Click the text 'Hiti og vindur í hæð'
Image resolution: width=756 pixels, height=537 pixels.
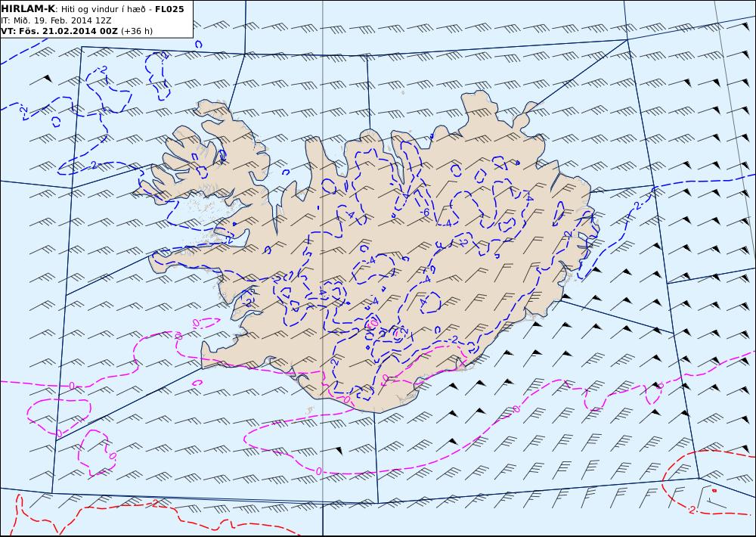(103, 10)
